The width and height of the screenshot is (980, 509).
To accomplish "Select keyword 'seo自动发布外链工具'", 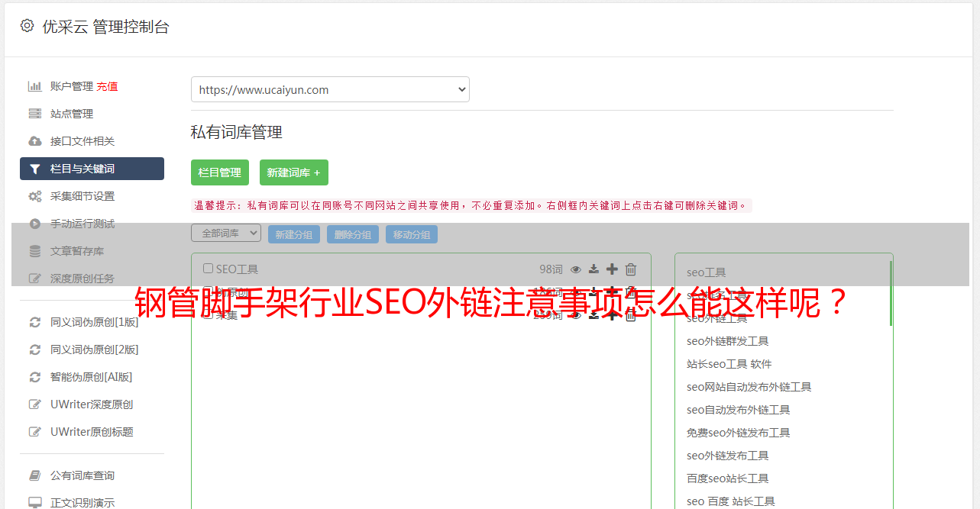I will pos(738,410).
